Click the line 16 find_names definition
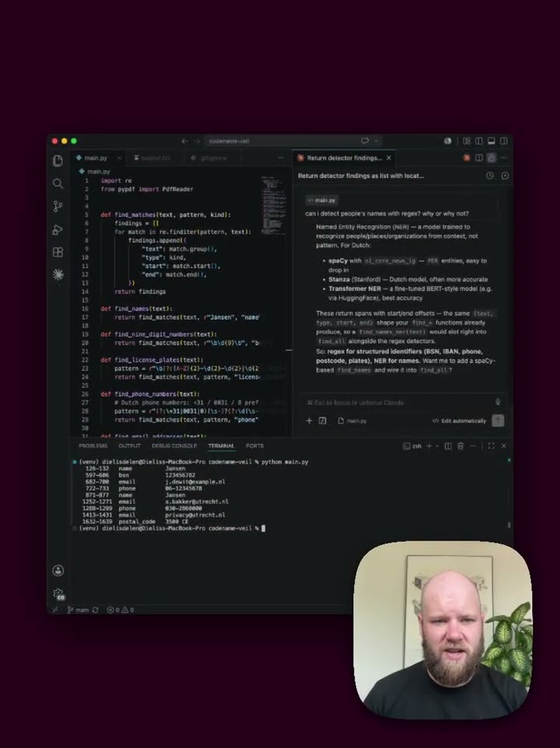Viewport: 560px width, 748px height. click(x=136, y=309)
